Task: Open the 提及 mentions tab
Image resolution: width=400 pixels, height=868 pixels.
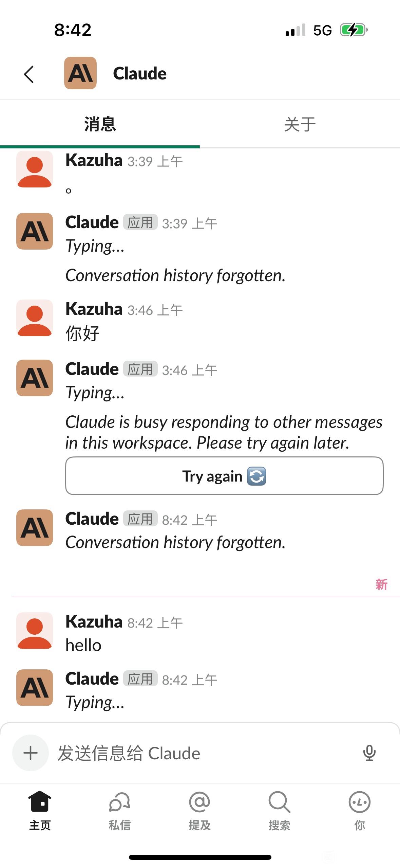Action: click(199, 811)
